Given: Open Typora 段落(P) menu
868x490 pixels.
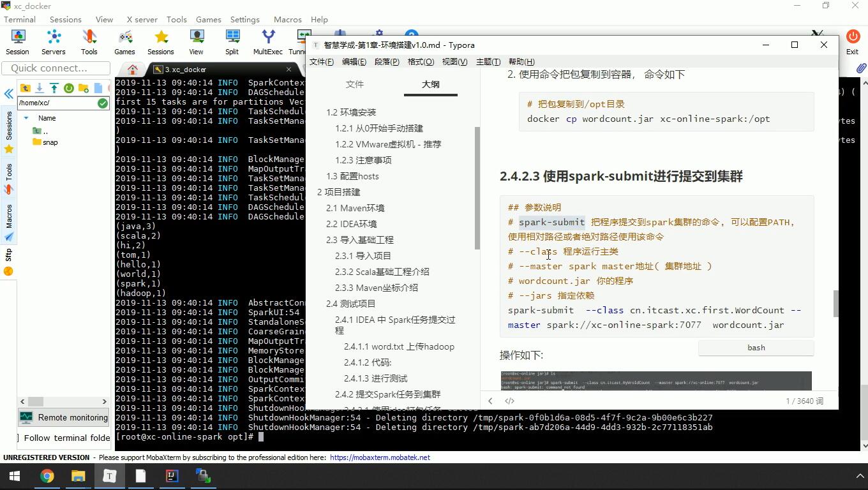Looking at the screenshot, I should click(387, 62).
